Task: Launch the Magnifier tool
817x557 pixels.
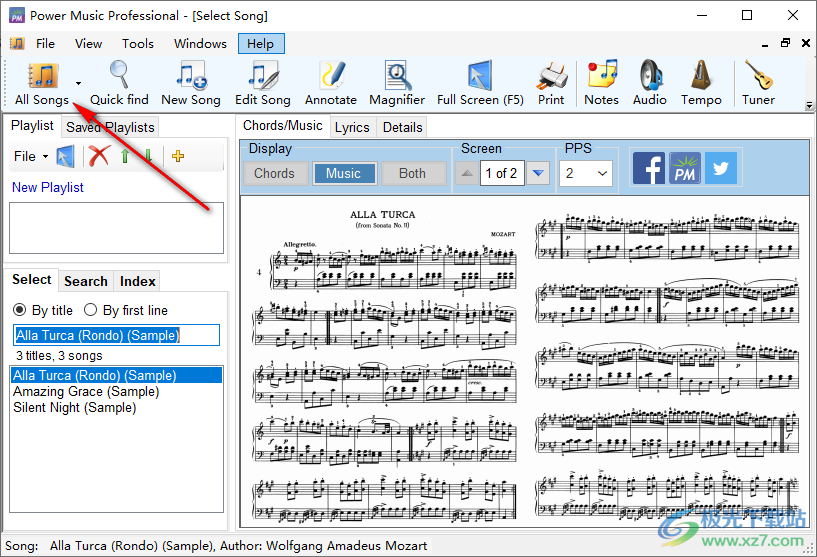Action: (397, 82)
